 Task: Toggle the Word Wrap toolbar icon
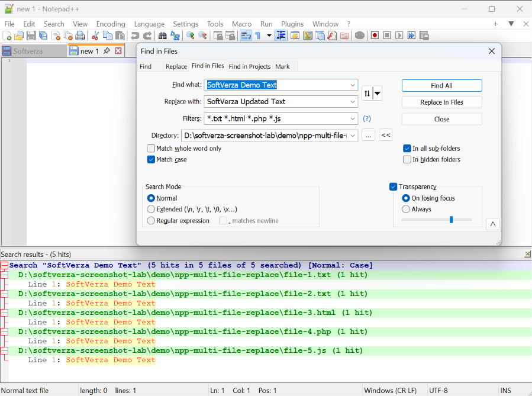coord(246,36)
